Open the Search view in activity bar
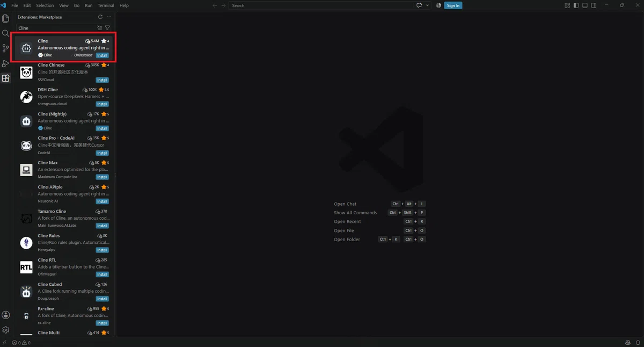Viewport: 644px width, 347px height. pyautogui.click(x=6, y=33)
